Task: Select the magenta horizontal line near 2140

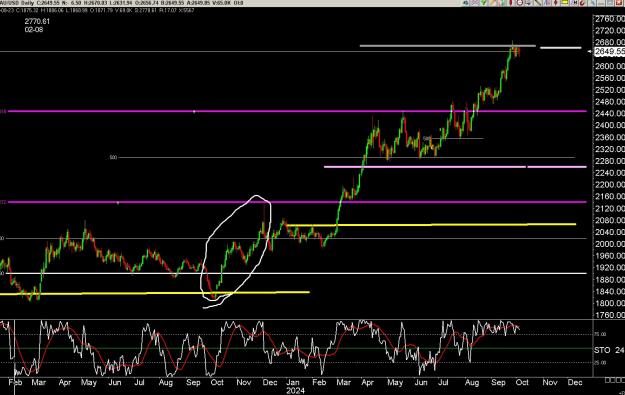Action: [x=297, y=202]
